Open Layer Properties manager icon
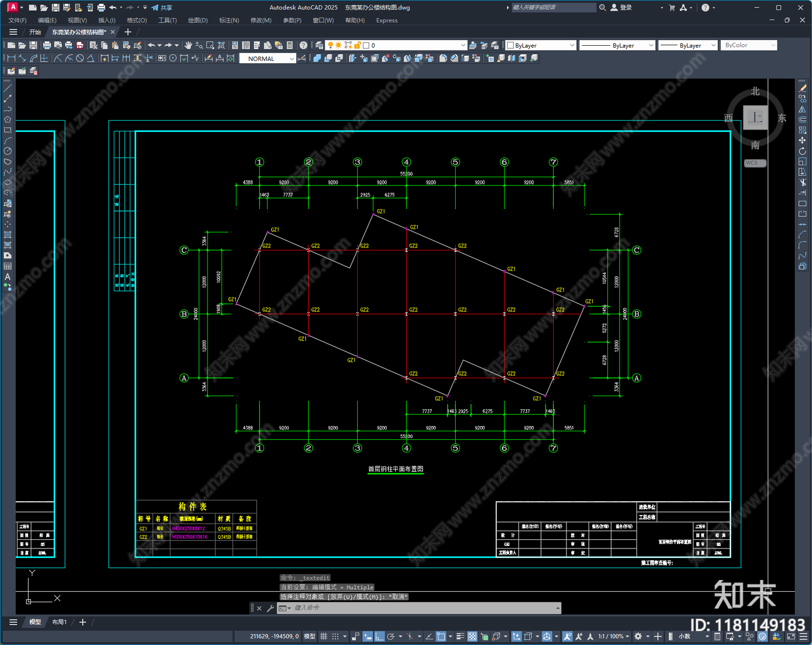This screenshot has height=645, width=812. click(319, 45)
